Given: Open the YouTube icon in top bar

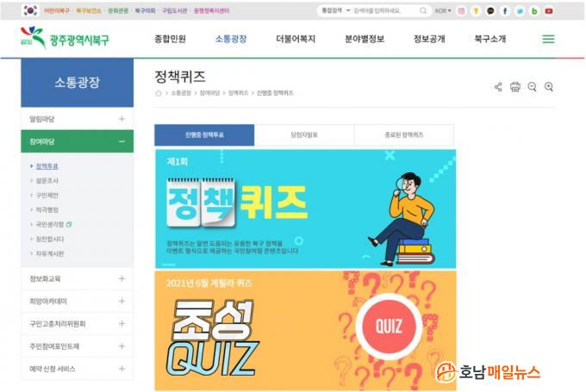Looking at the screenshot, I should click(549, 11).
